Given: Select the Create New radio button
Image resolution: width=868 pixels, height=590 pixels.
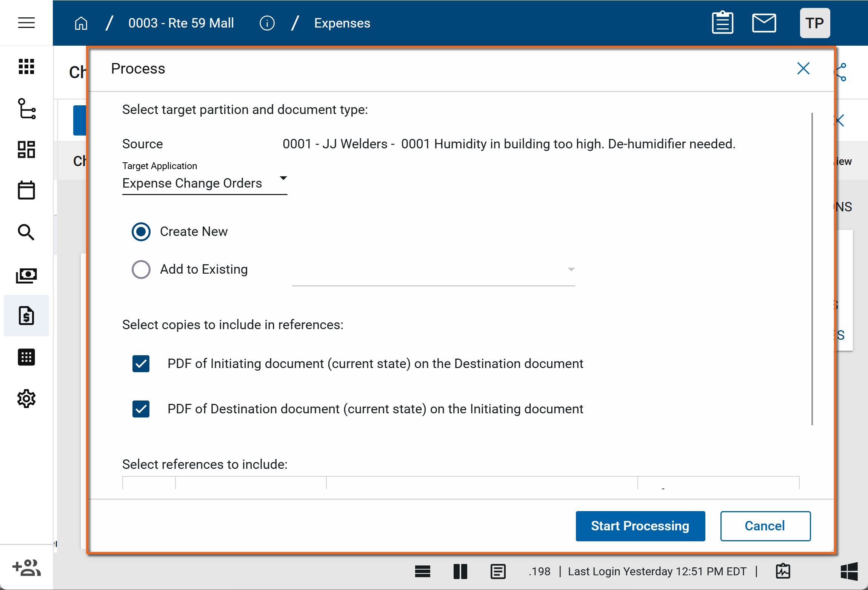Looking at the screenshot, I should click(141, 231).
